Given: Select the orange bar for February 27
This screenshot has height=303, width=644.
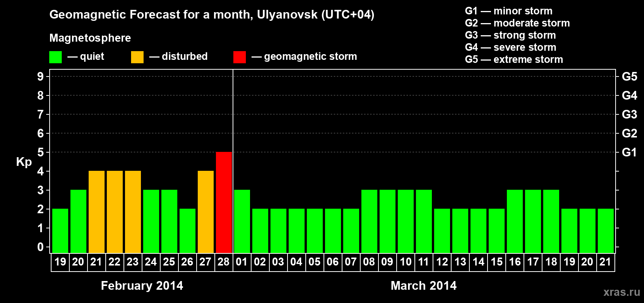Looking at the screenshot, I should (206, 212).
